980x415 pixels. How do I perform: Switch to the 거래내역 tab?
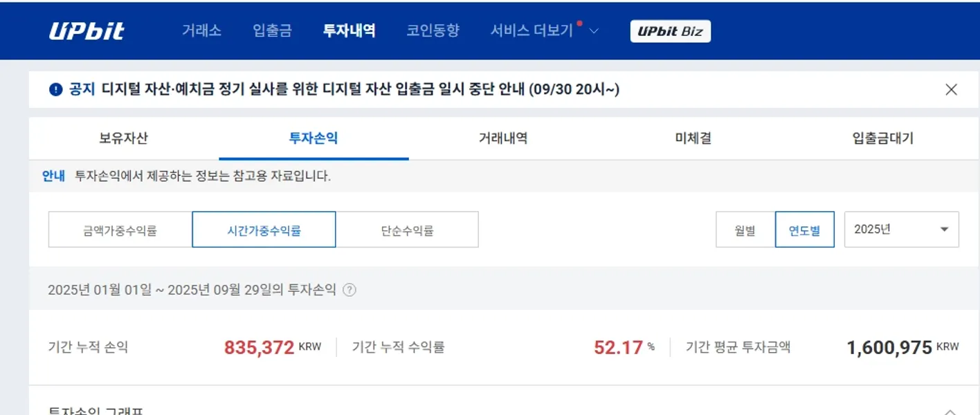pyautogui.click(x=502, y=138)
